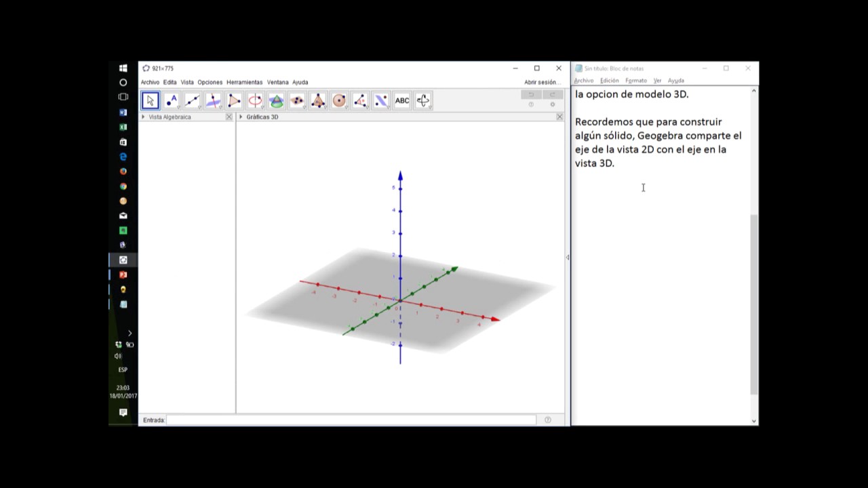The height and width of the screenshot is (488, 868).
Task: Open the GeoGebra help question-mark icon
Action: tap(531, 104)
